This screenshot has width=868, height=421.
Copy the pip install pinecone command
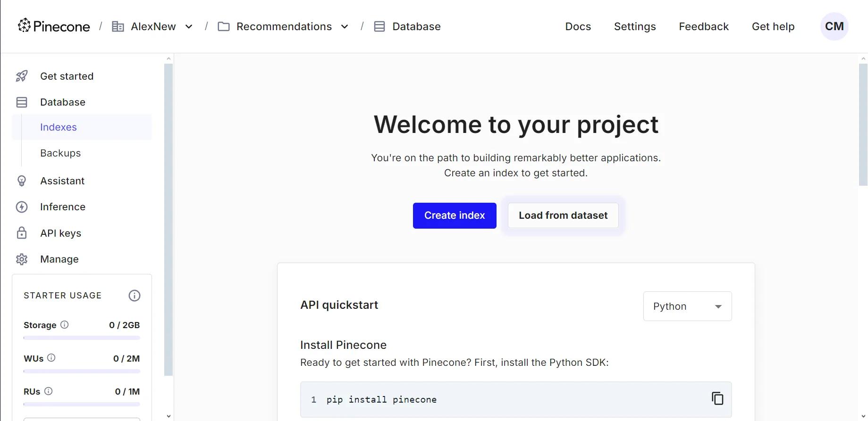click(x=717, y=399)
